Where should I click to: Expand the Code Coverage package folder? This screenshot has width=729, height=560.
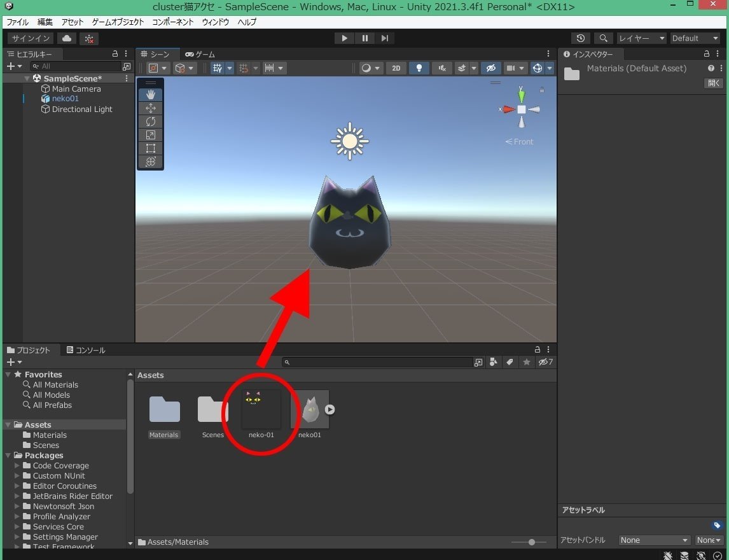(17, 466)
